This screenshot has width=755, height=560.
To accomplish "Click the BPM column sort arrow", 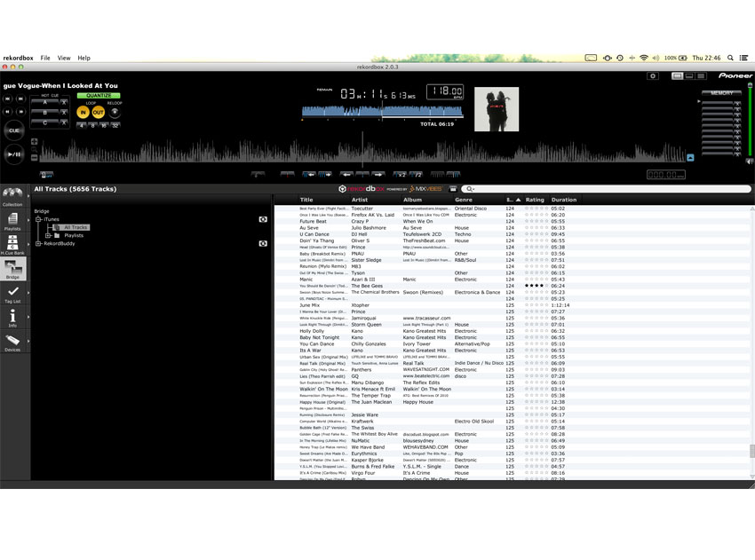I will point(518,200).
